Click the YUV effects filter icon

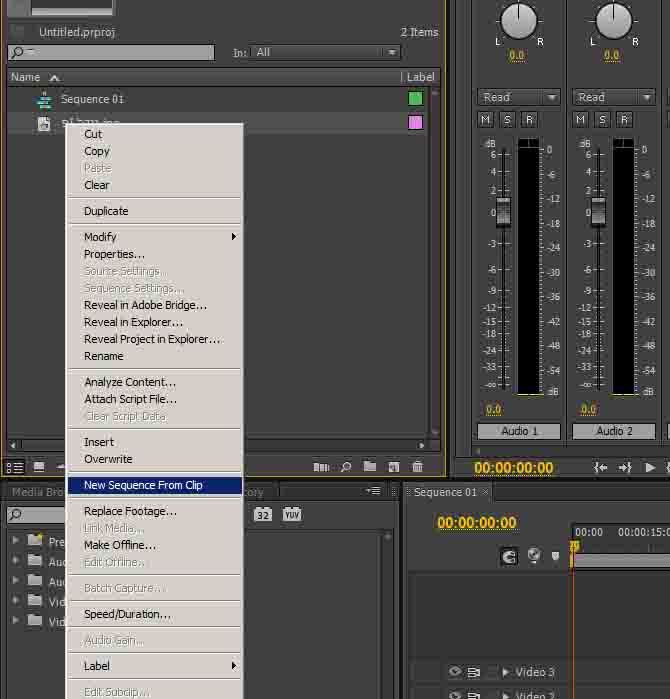point(291,514)
